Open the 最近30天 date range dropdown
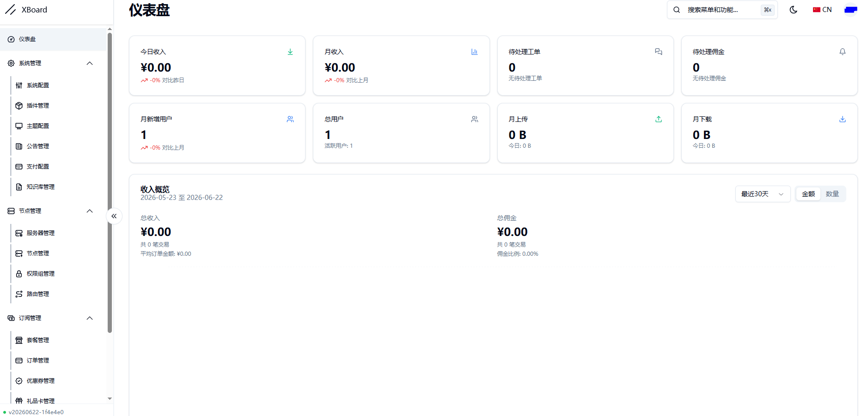This screenshot has height=416, width=868. coord(763,194)
